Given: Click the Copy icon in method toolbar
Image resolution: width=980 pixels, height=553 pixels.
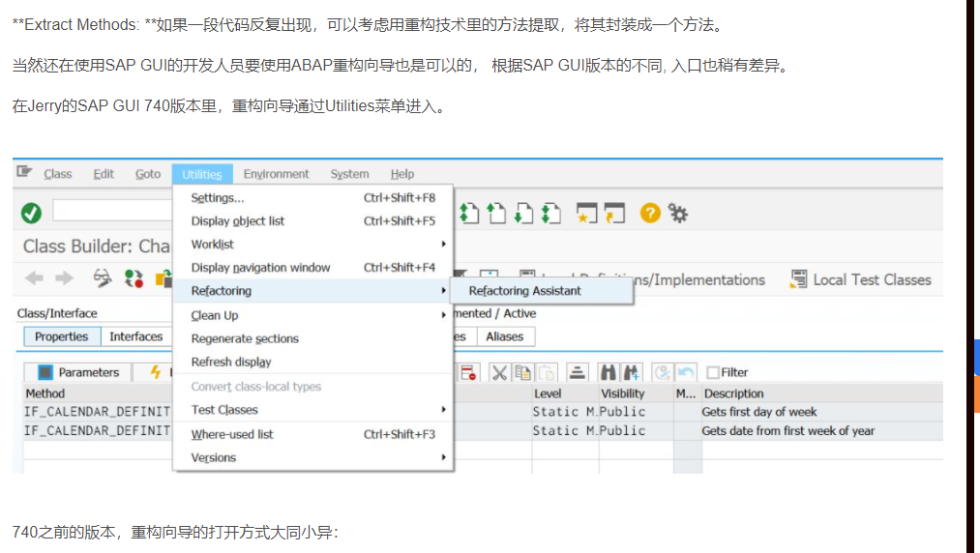Looking at the screenshot, I should pyautogui.click(x=522, y=372).
